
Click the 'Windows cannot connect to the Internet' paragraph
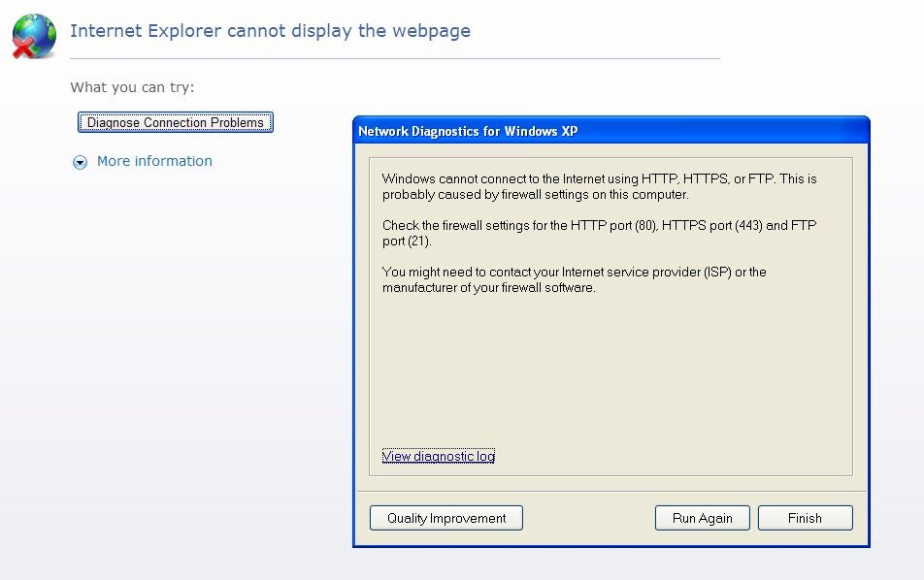[599, 186]
